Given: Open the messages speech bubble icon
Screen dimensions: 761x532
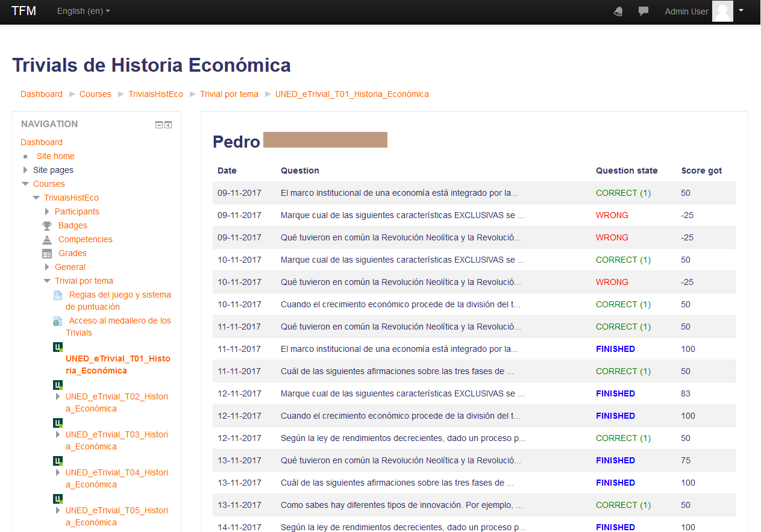Looking at the screenshot, I should [644, 11].
